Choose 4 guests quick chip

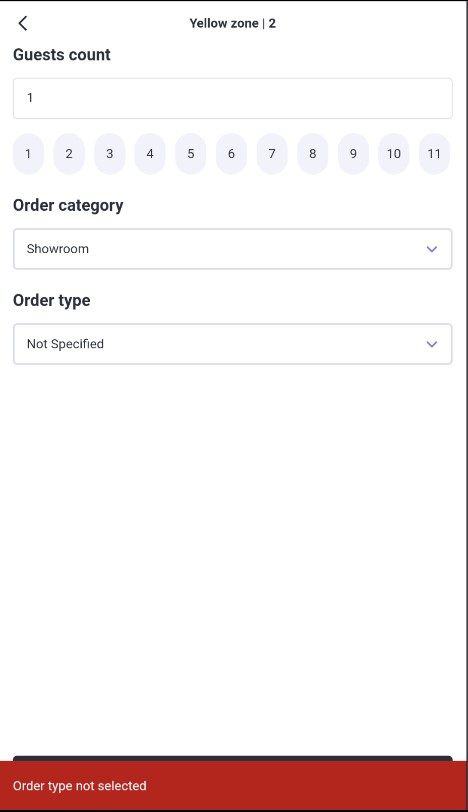(x=150, y=154)
